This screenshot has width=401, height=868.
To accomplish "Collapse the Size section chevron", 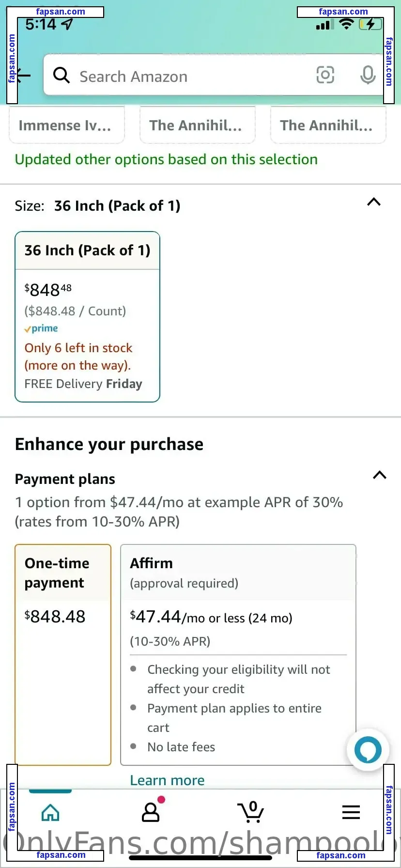I will 374,202.
